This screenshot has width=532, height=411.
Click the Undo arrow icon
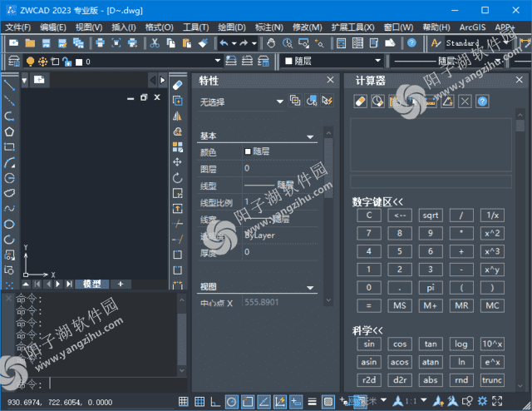pyautogui.click(x=224, y=43)
